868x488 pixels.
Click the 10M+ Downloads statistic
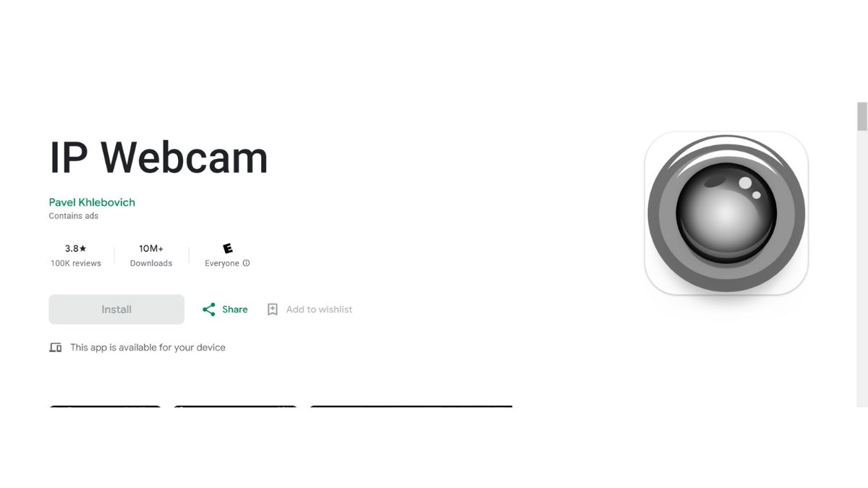tap(151, 256)
